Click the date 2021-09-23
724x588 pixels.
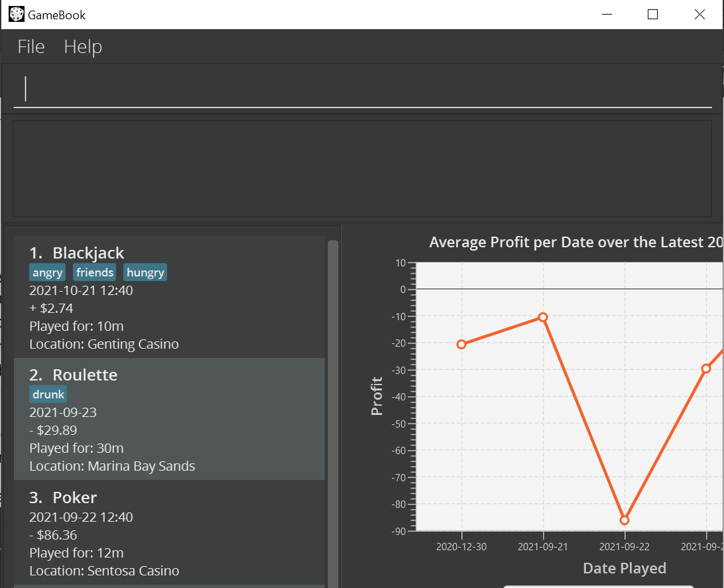[63, 412]
